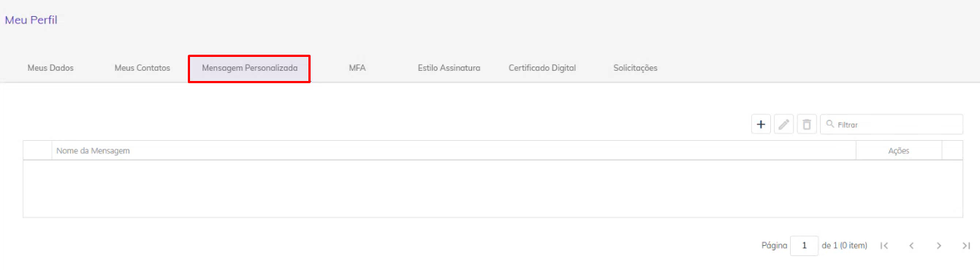Open the Meus Dados tab
The width and height of the screenshot is (980, 270).
click(50, 68)
